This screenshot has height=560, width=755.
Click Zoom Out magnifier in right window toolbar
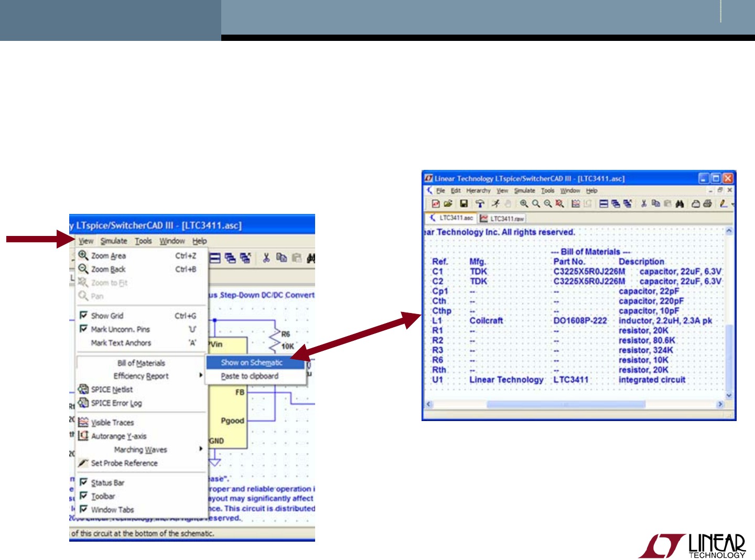pyautogui.click(x=548, y=203)
